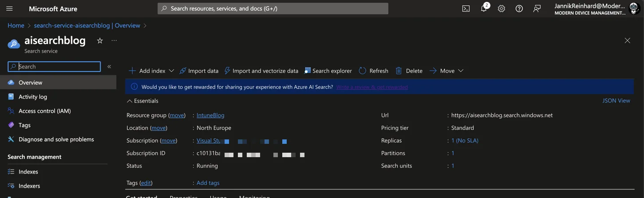
Task: Click move link beside Resource group
Action: (x=177, y=115)
